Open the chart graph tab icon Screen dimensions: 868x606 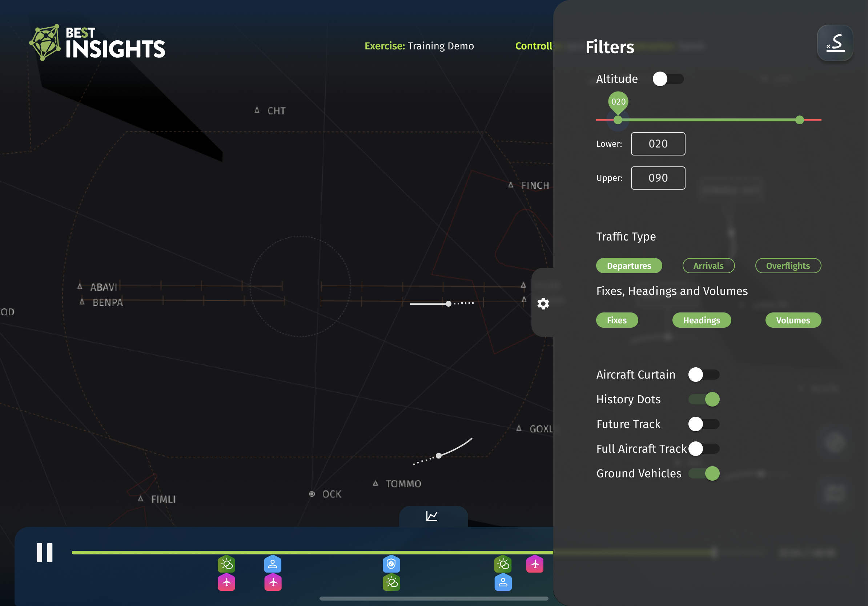coord(432,516)
